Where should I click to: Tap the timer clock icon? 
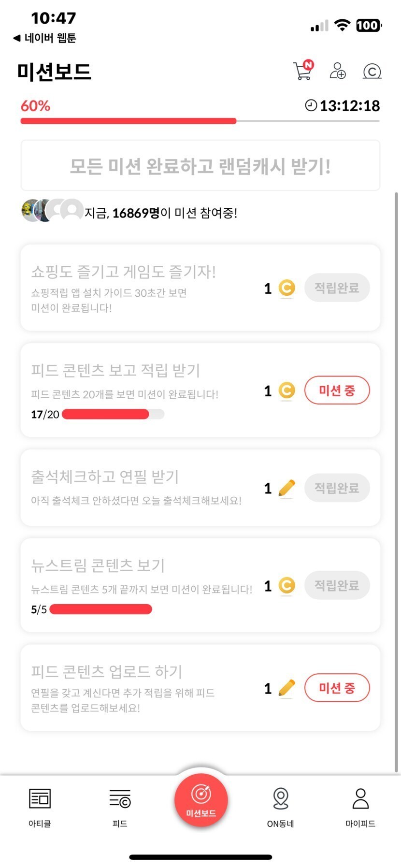[311, 105]
